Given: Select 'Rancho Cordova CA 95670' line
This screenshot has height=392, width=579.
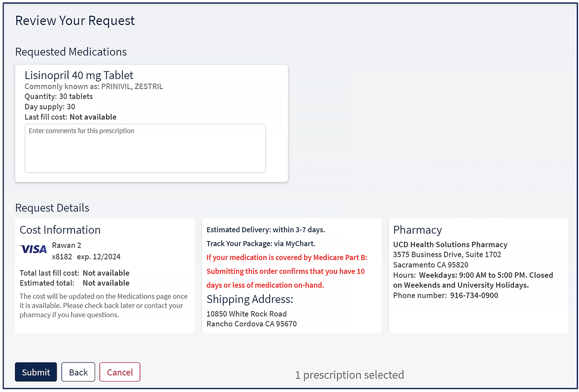Looking at the screenshot, I should coord(252,324).
